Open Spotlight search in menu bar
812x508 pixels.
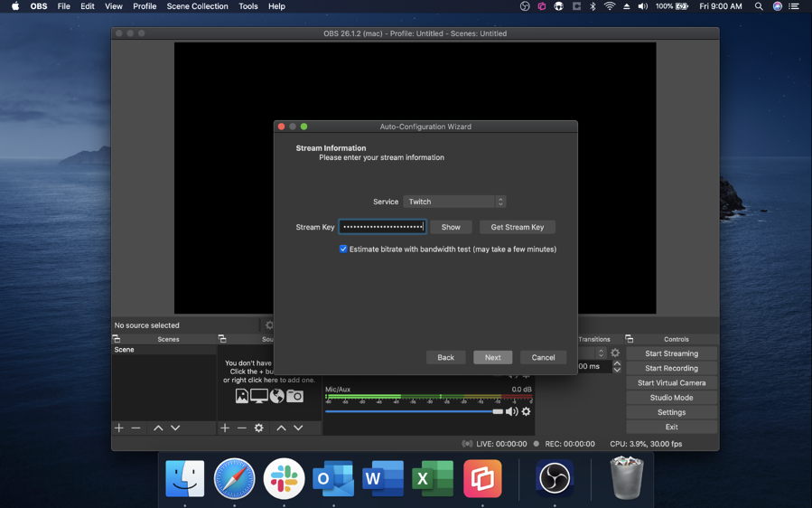pyautogui.click(x=759, y=6)
